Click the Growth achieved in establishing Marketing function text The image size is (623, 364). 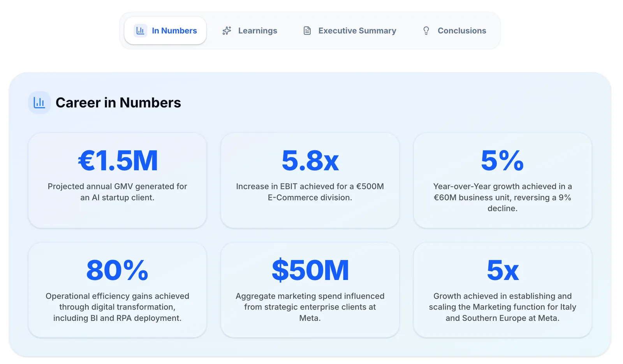(x=503, y=307)
